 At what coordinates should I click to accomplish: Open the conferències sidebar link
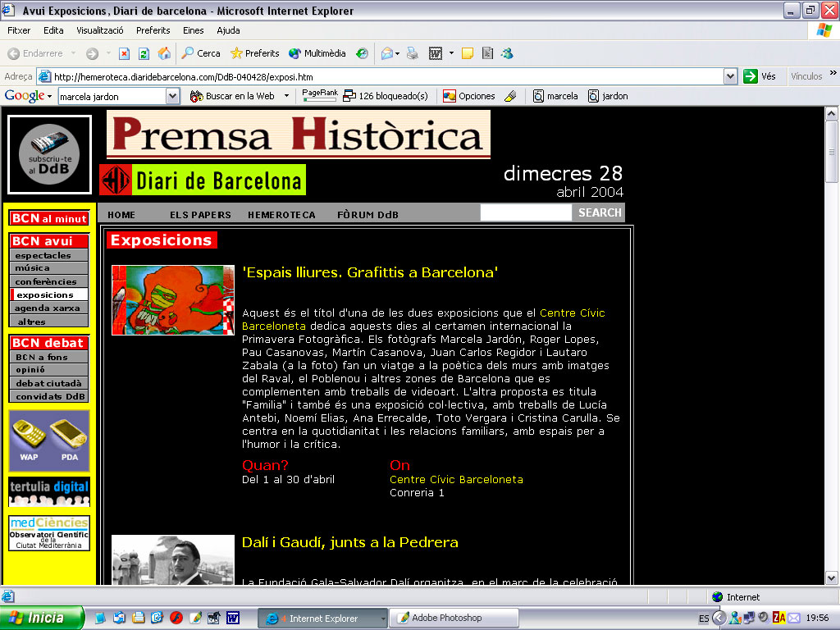(48, 282)
